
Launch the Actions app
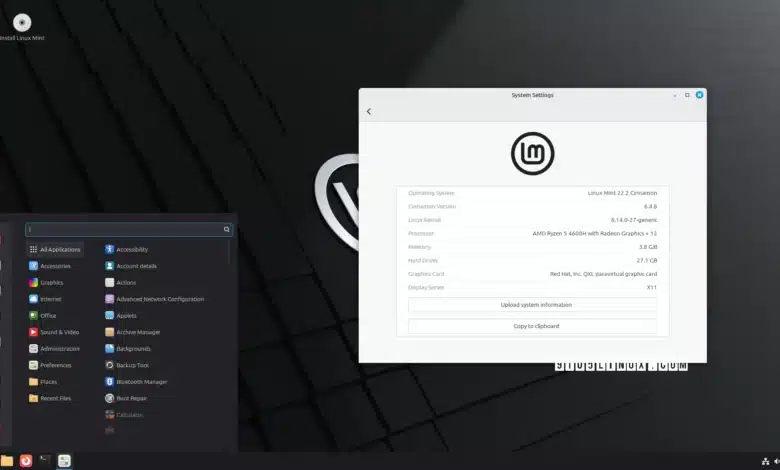click(121, 282)
